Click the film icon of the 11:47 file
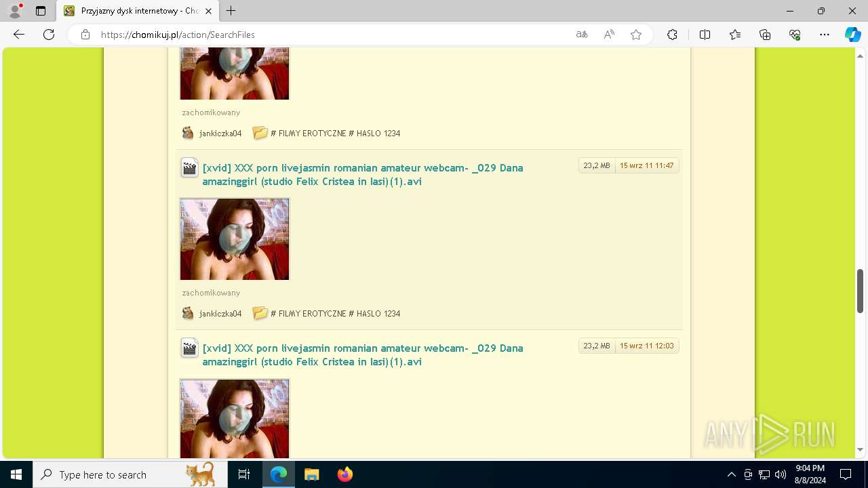The width and height of the screenshot is (868, 488). (x=189, y=167)
